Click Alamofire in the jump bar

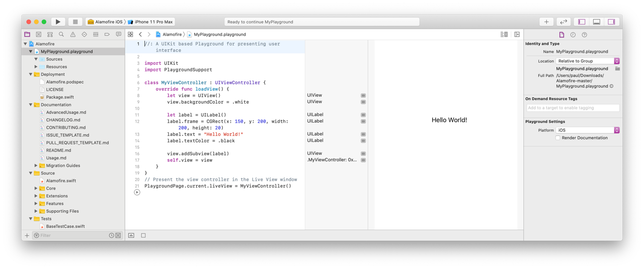click(169, 34)
